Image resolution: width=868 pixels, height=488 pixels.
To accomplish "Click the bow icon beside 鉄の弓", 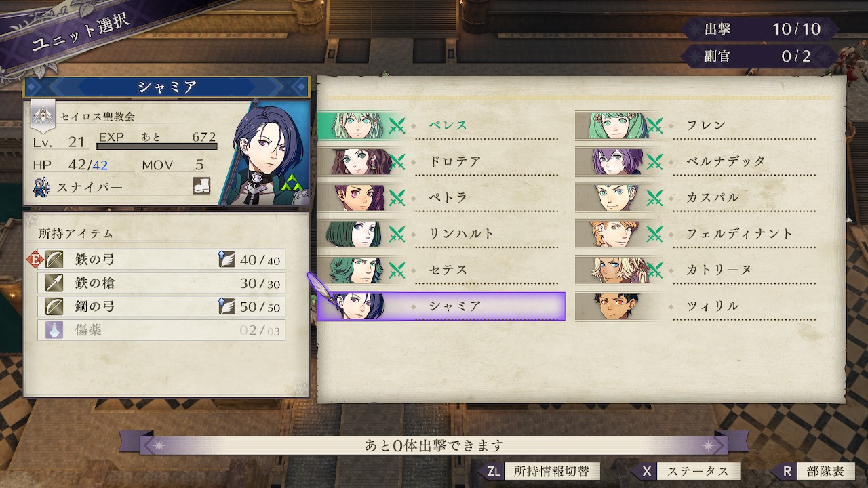I will tap(55, 260).
